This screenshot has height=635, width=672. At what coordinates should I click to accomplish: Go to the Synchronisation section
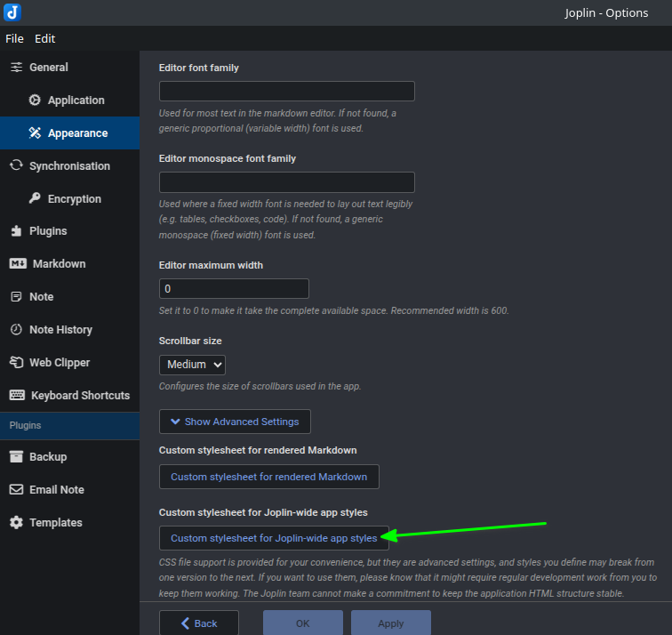(x=69, y=165)
